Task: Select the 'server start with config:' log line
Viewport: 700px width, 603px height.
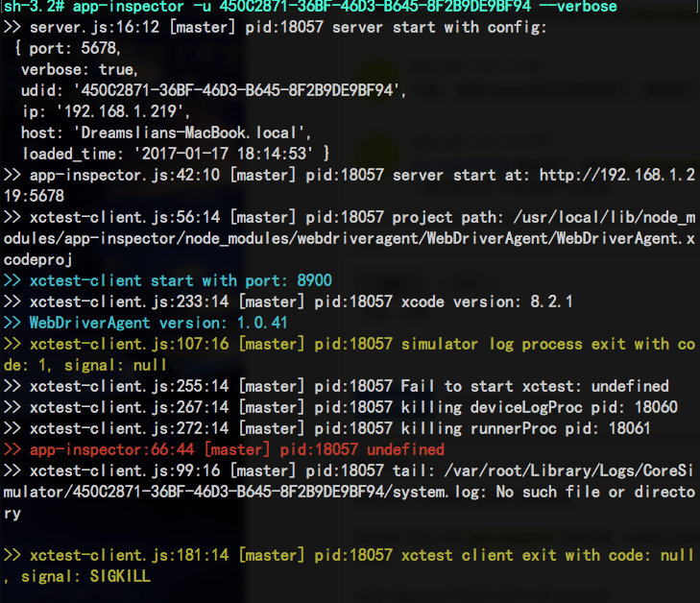Action: [x=275, y=27]
